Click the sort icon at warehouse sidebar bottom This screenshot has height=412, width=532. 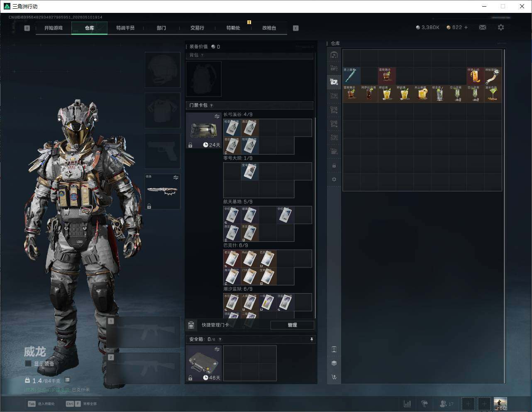pos(334,377)
